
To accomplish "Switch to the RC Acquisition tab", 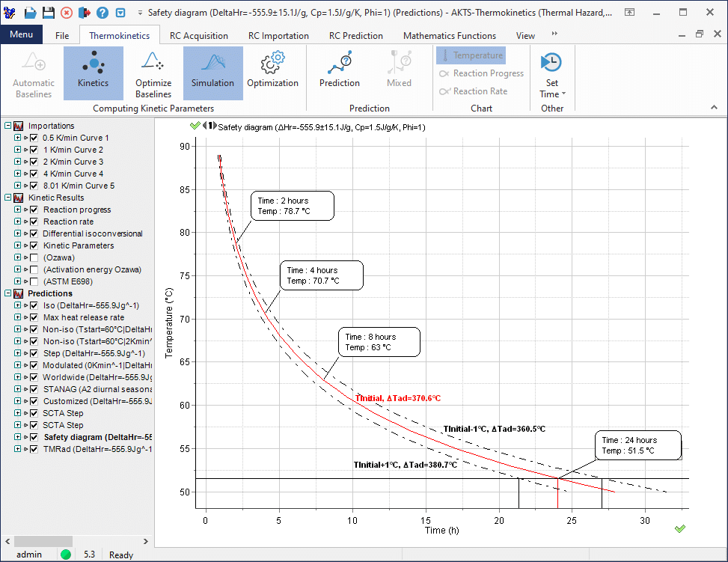I will click(x=199, y=35).
